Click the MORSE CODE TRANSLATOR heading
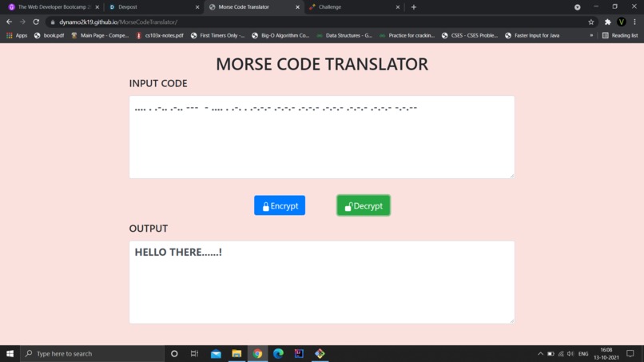Screen dimensions: 644x362 coord(322,64)
